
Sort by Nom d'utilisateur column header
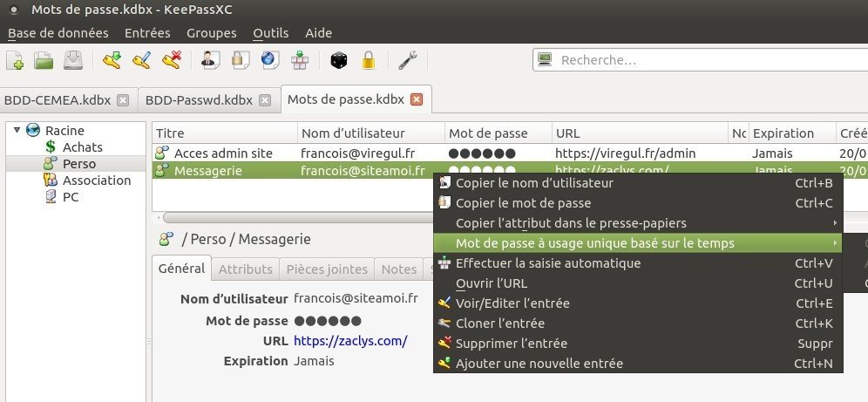pos(371,133)
